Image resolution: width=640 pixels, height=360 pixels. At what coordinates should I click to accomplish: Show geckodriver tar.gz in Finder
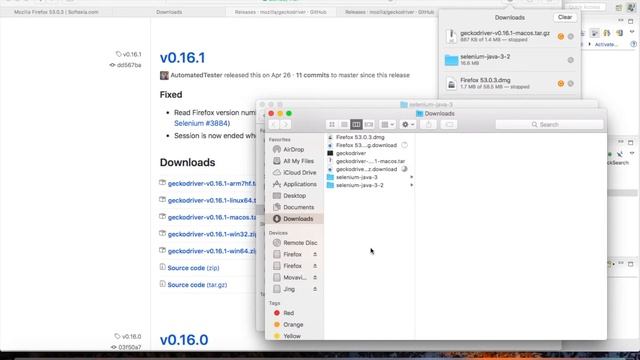point(571,36)
